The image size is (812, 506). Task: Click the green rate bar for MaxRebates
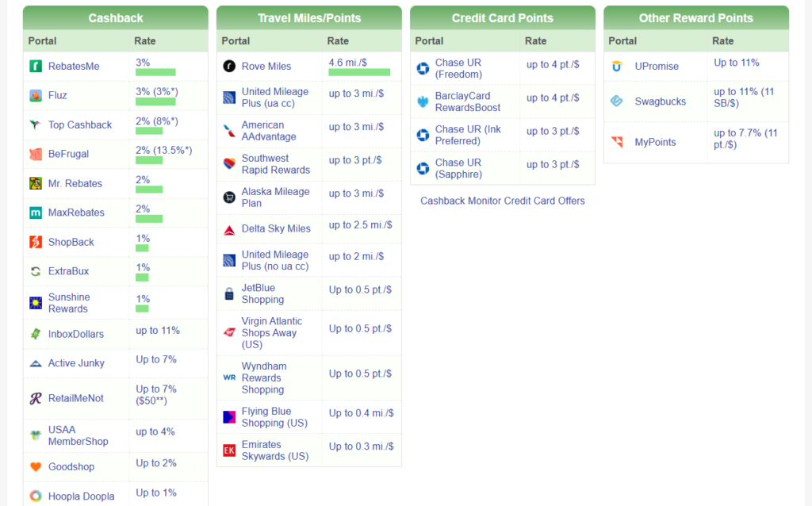(x=149, y=219)
